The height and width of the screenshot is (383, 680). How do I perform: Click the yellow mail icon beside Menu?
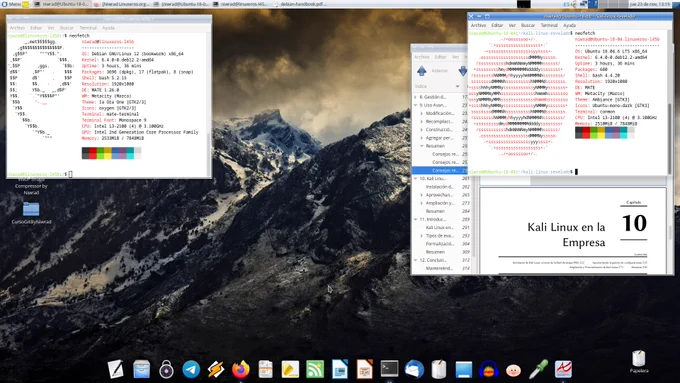pyautogui.click(x=26, y=4)
